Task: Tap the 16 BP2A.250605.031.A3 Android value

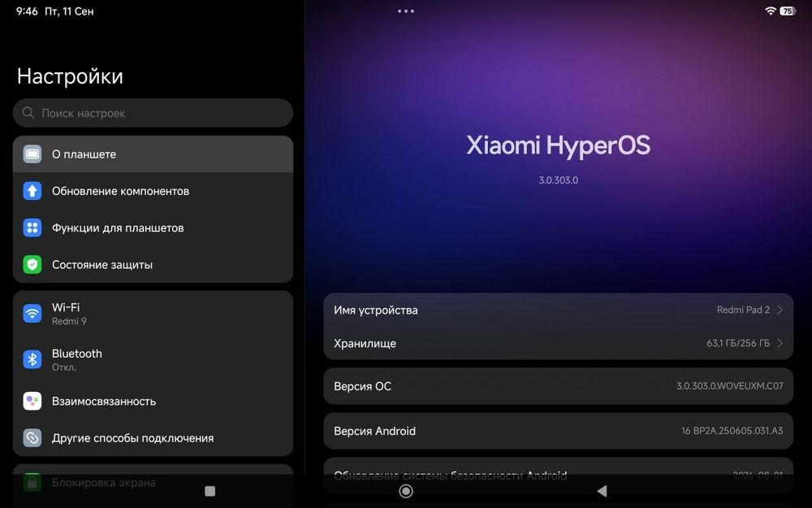Action: coord(732,431)
